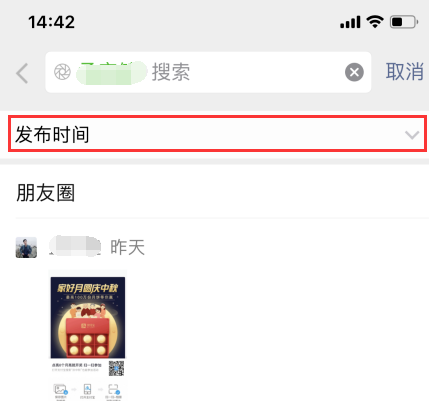This screenshot has width=429, height=401.
Task: Tap the cellular signal bars icon
Action: coord(350,22)
